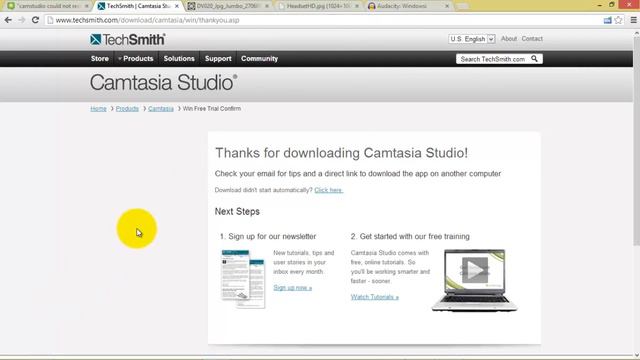Screen dimensions: 640x360
Task: Close the Audacity: Windows tab
Action: 447,6
